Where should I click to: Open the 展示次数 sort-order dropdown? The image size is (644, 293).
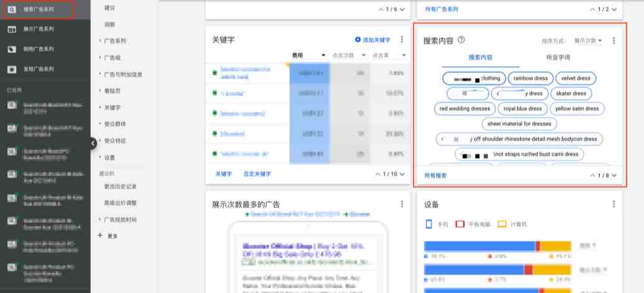[588, 40]
